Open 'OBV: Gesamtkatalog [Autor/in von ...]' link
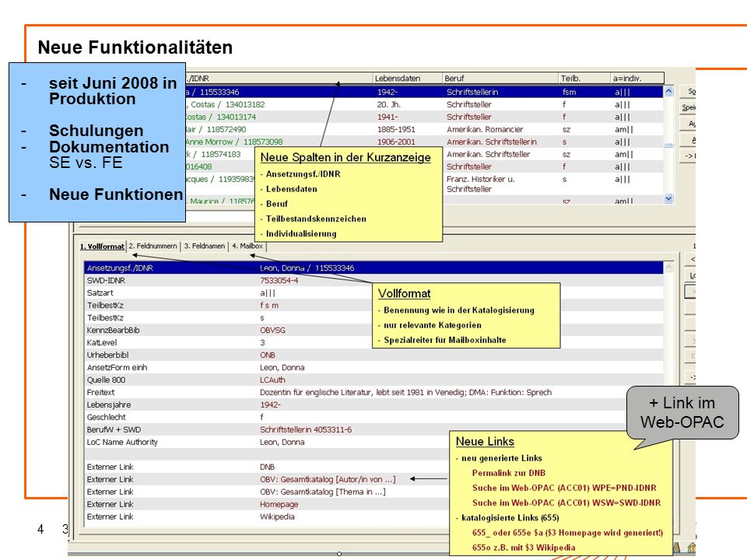Viewport: 747px width, 560px height. (x=328, y=479)
